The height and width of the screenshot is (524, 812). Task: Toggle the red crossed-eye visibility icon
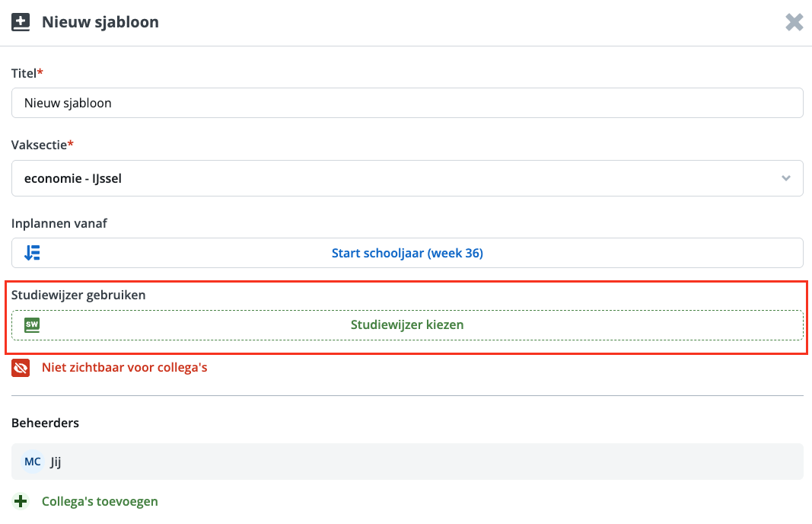pyautogui.click(x=21, y=368)
